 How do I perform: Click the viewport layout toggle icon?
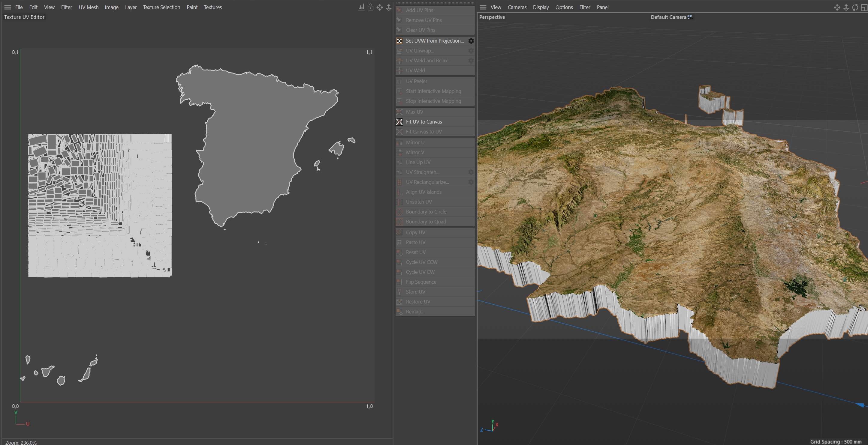(x=864, y=7)
